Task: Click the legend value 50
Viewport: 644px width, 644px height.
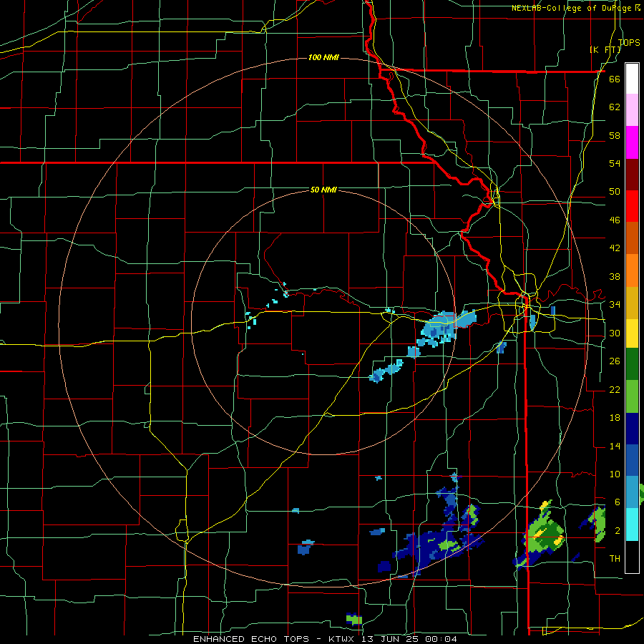Action: point(615,191)
